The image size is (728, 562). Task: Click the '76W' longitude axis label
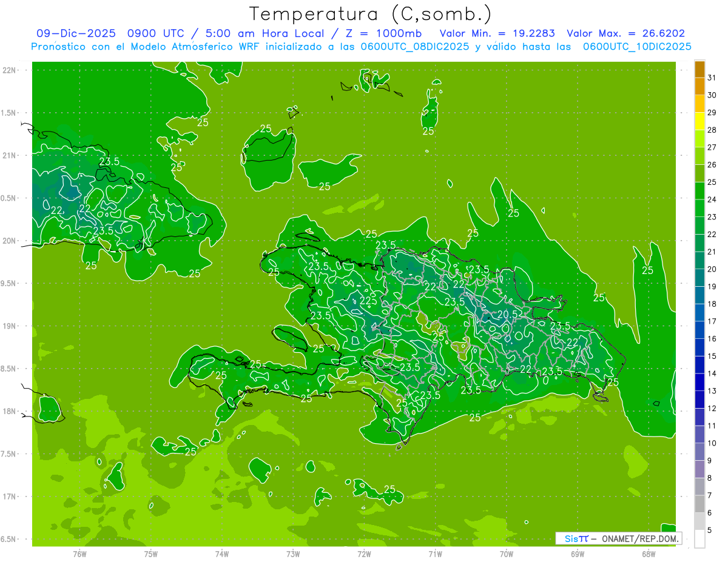coord(79,554)
